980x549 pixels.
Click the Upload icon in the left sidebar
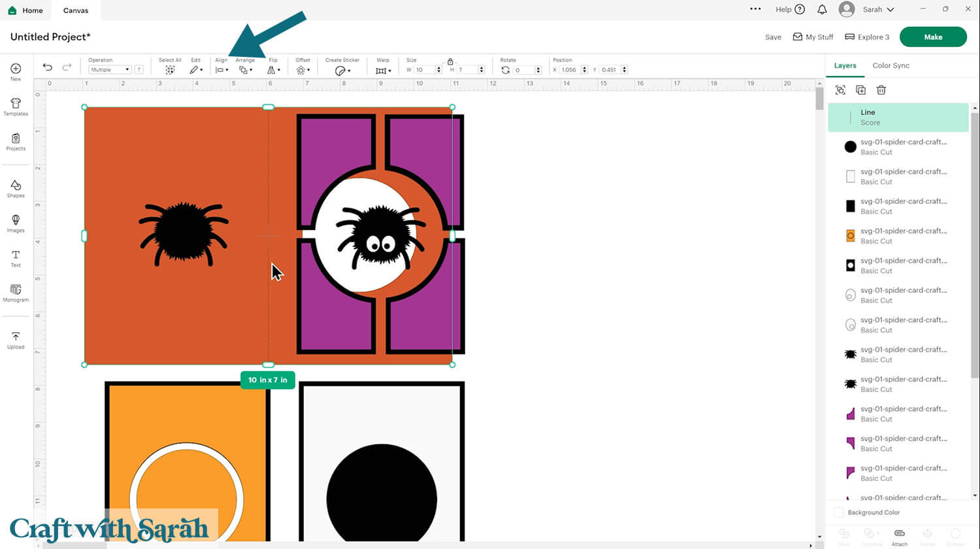pyautogui.click(x=15, y=339)
